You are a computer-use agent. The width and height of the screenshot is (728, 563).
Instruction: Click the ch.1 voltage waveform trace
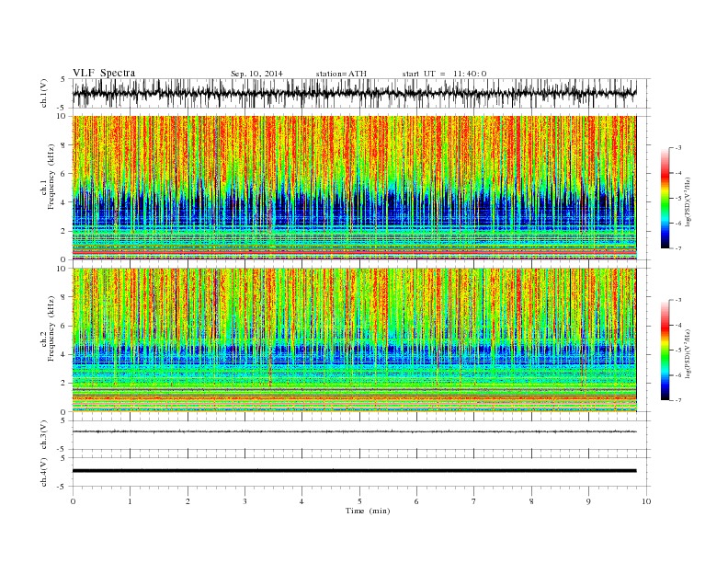354,93
